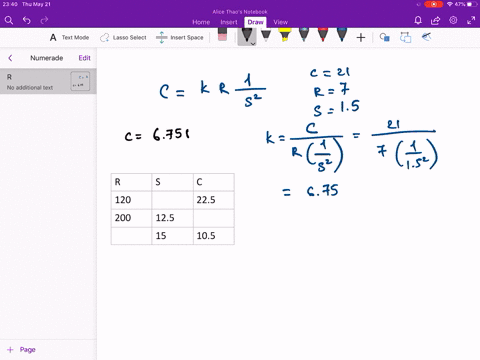Open page R thumbnail preview
This screenshot has height=360, width=480.
[x=80, y=81]
